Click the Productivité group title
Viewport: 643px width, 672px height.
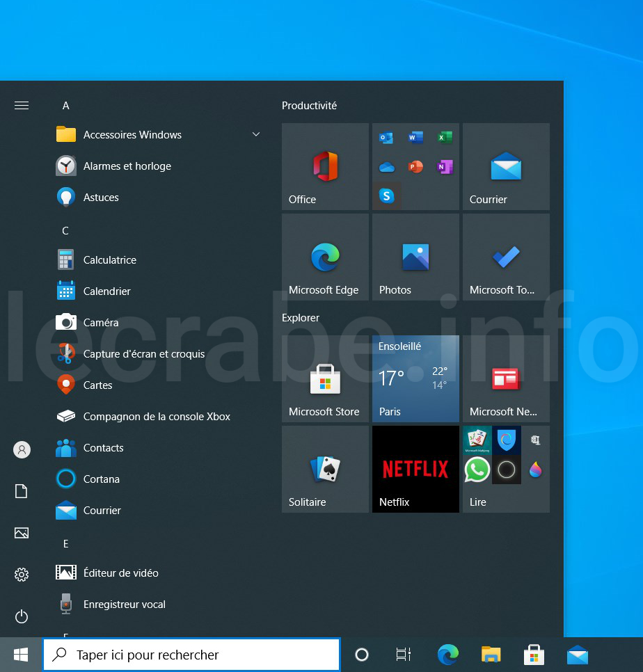click(309, 106)
